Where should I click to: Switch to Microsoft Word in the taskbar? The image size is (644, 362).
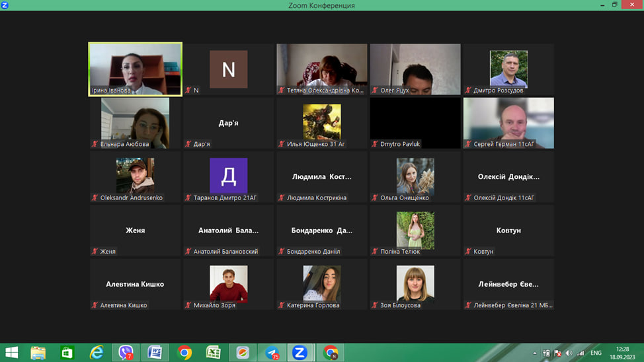[155, 353]
